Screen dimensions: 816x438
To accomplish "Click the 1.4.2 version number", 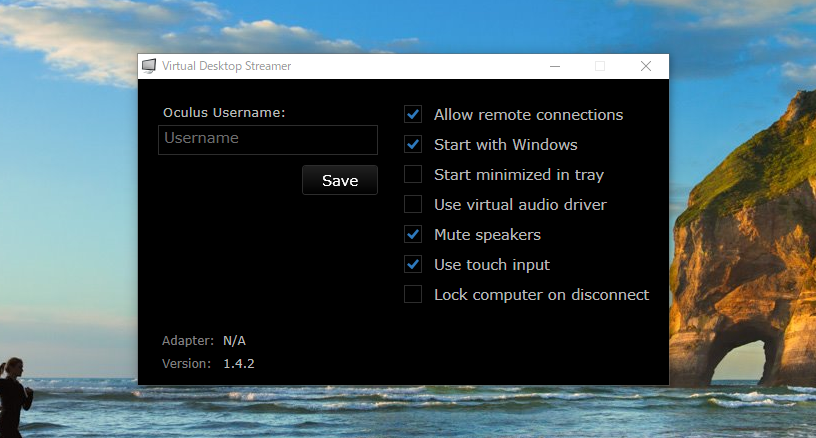I will (x=239, y=364).
